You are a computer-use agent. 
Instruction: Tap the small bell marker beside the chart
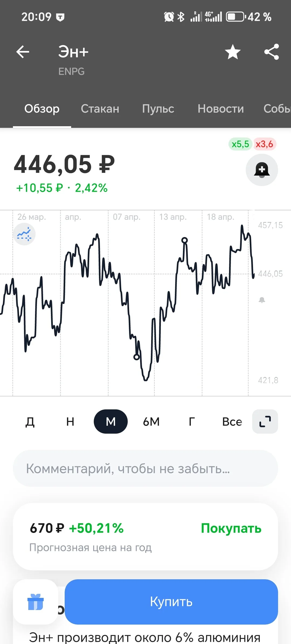point(262,300)
